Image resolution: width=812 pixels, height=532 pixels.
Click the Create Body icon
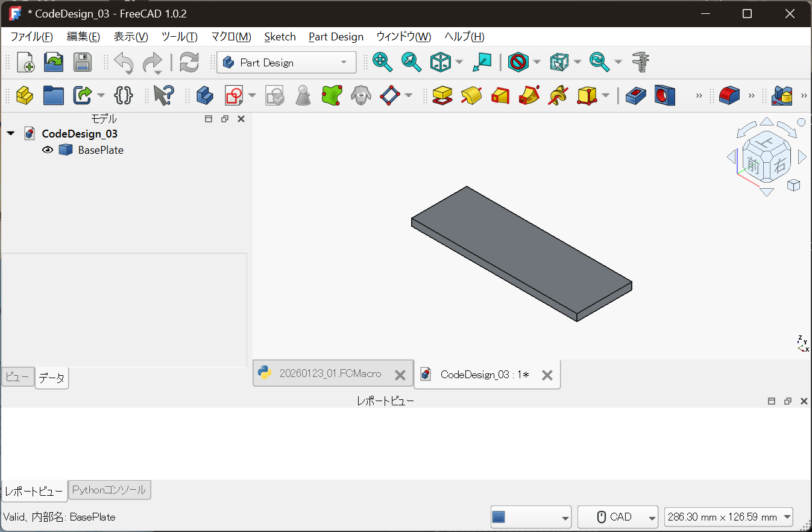tap(204, 95)
